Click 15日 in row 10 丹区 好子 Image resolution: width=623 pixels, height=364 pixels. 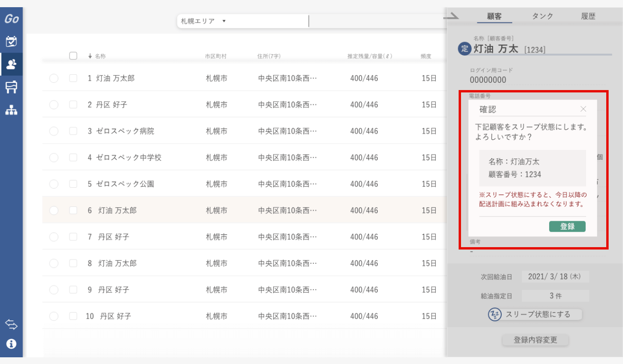[429, 316]
